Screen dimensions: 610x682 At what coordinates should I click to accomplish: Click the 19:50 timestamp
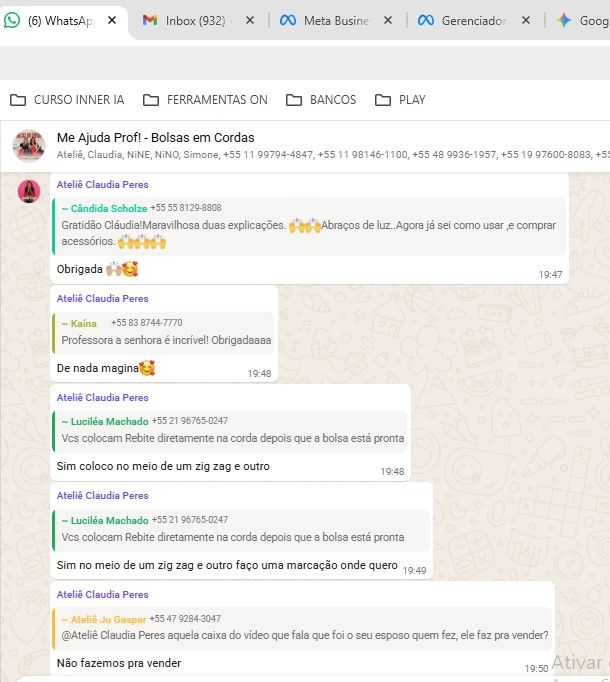536,669
